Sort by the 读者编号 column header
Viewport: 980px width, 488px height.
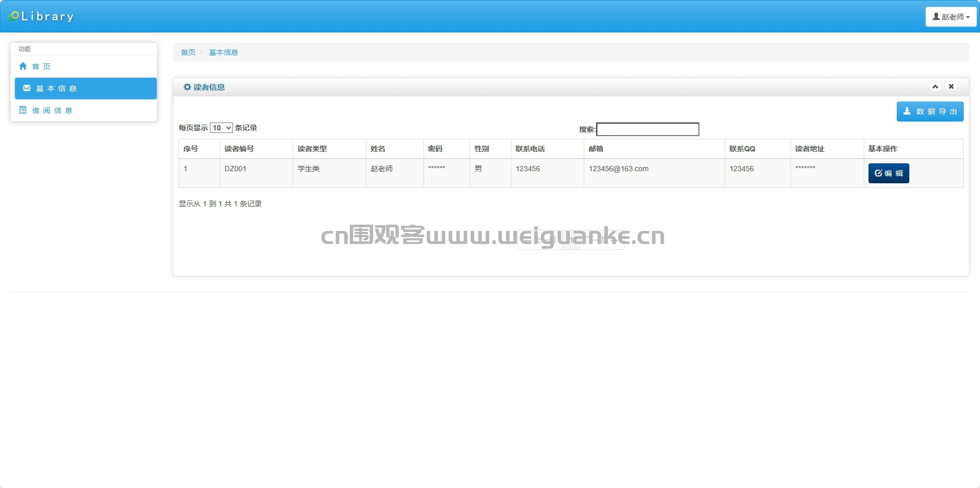click(x=256, y=149)
